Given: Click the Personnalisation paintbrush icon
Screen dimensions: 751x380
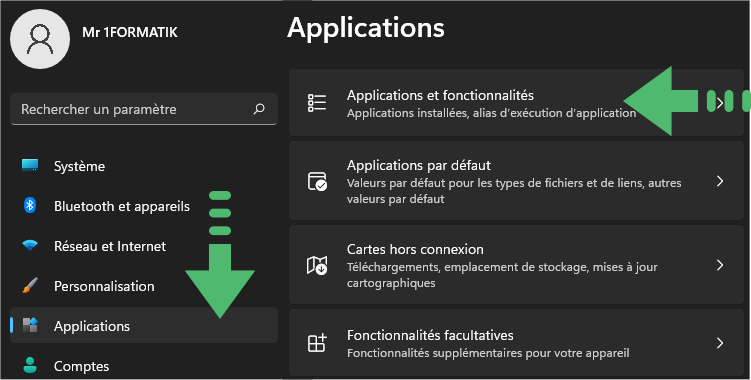Looking at the screenshot, I should (x=30, y=286).
